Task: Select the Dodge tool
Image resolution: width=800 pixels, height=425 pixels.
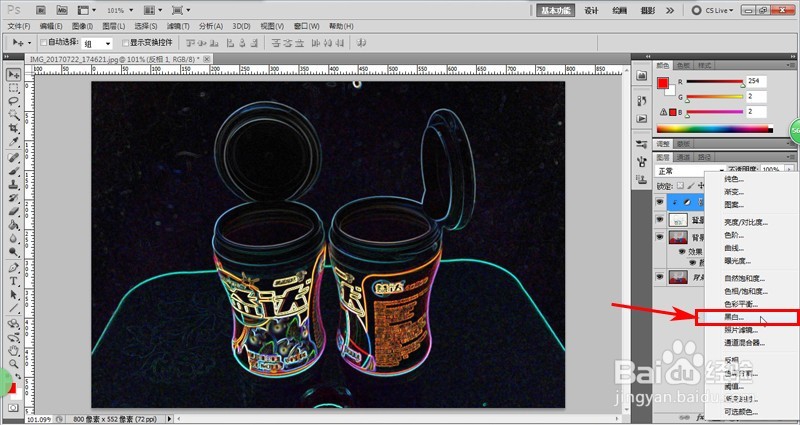Action: coord(13,252)
